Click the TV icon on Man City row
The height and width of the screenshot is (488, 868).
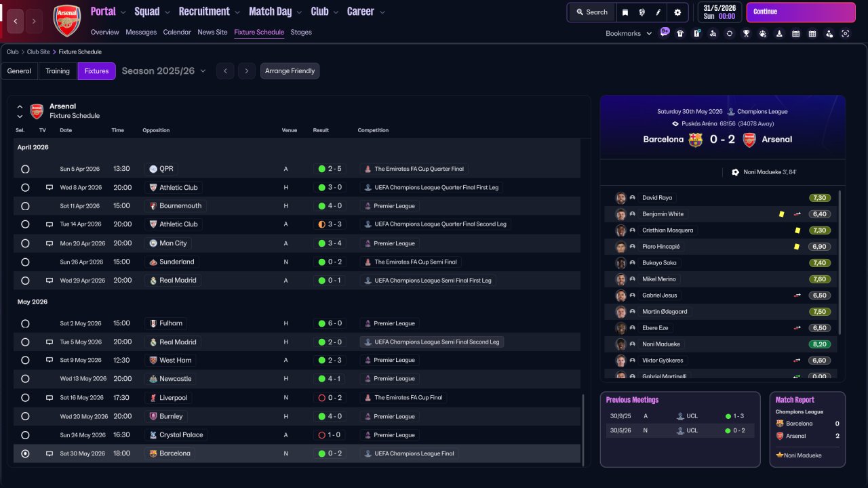[49, 243]
